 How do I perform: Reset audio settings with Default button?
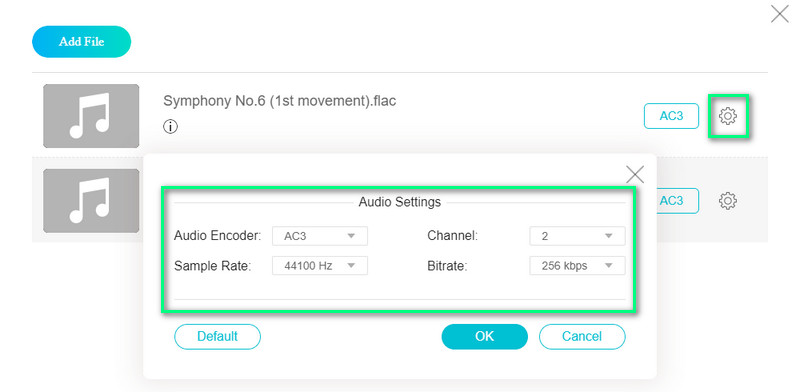tap(217, 336)
